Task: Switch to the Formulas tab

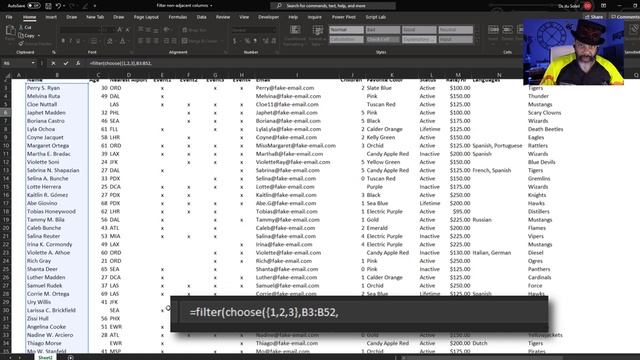Action: point(178,17)
